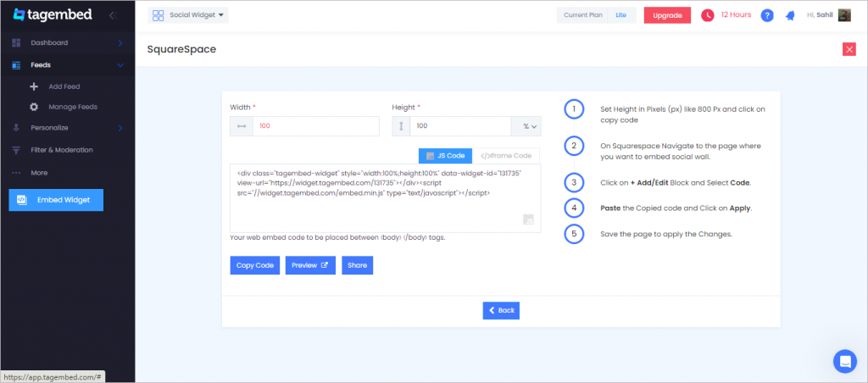868x383 pixels.
Task: Click the Lite plan label
Action: pos(621,15)
